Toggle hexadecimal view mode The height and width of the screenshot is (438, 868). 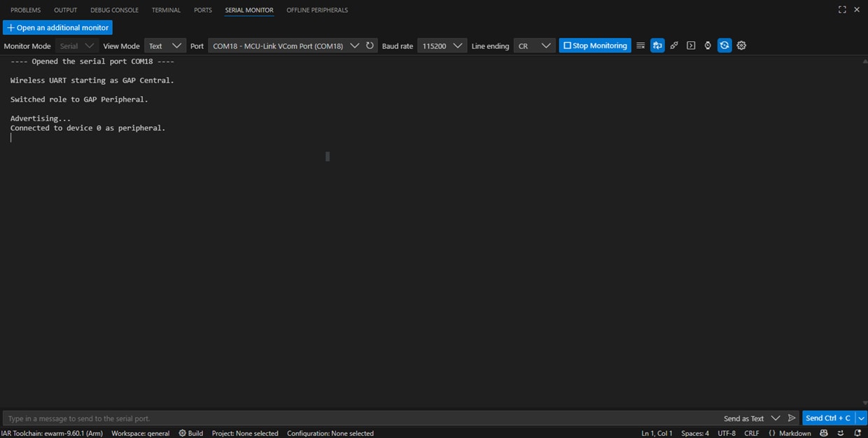click(x=674, y=46)
